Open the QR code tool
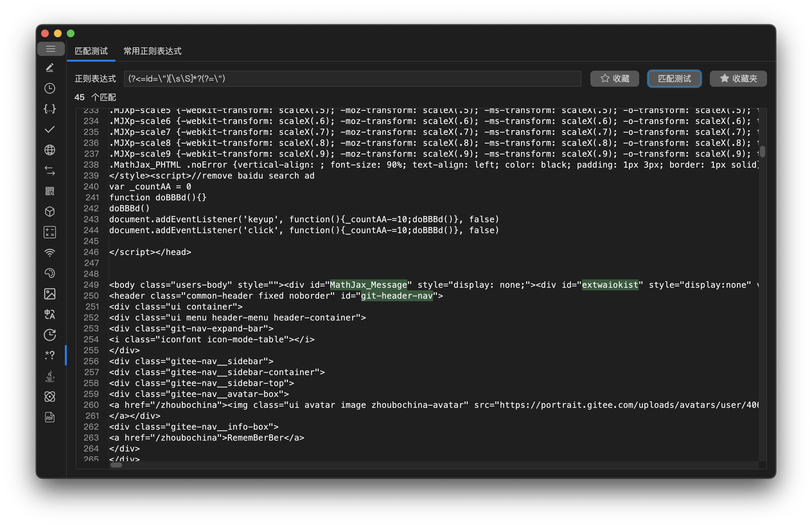The image size is (812, 526). 50,191
